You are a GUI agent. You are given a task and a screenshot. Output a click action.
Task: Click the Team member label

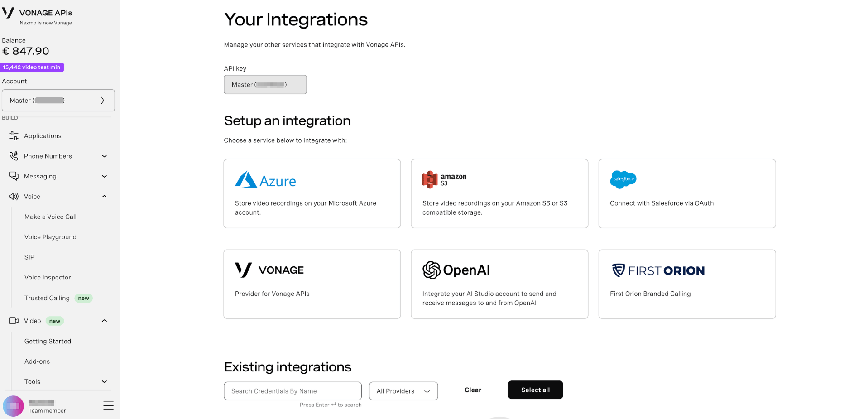tap(47, 411)
